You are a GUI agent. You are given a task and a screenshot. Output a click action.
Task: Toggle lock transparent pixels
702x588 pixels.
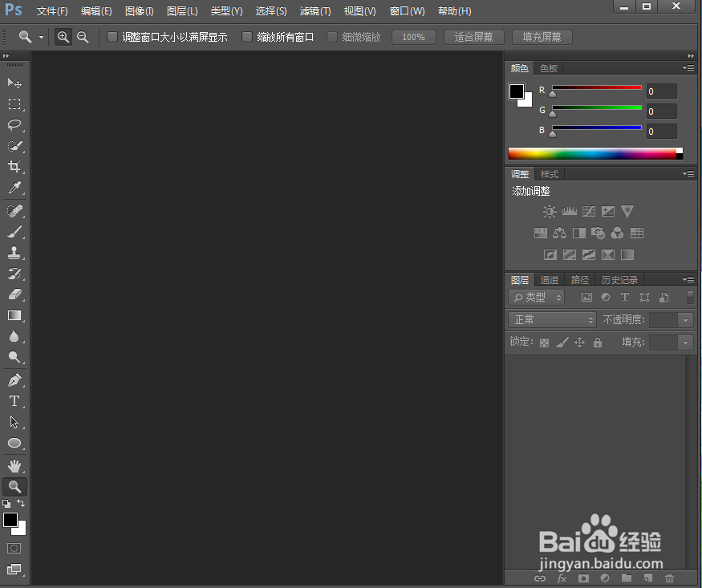[545, 343]
